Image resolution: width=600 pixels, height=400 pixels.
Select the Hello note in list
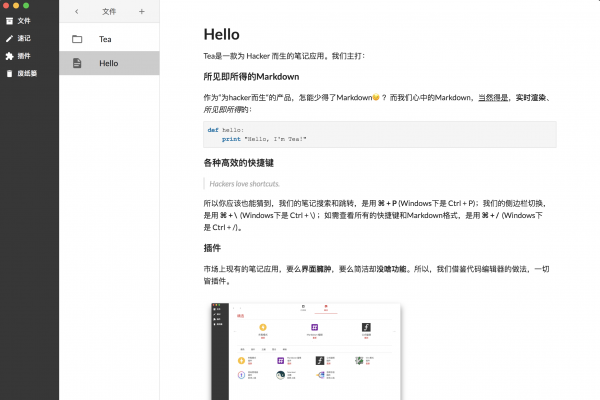108,63
